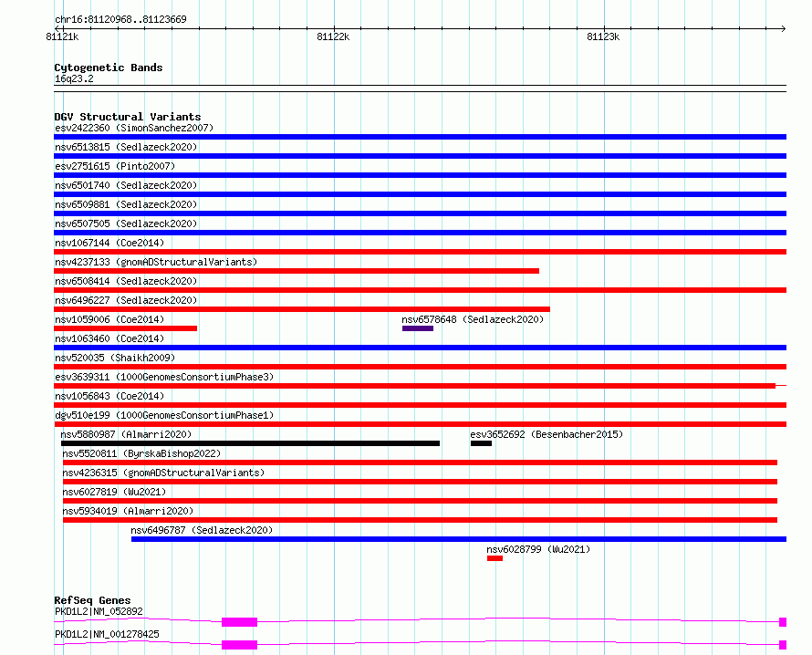
Task: Click the 81123k ruler mark
Action: pyautogui.click(x=603, y=36)
